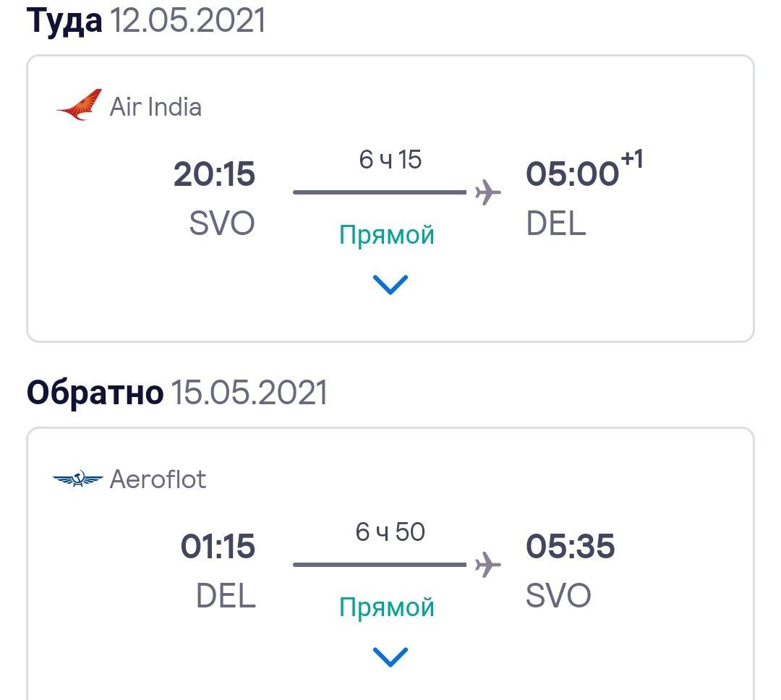Click the "Туда" outbound heading
The width and height of the screenshot is (781, 700).
(x=65, y=20)
